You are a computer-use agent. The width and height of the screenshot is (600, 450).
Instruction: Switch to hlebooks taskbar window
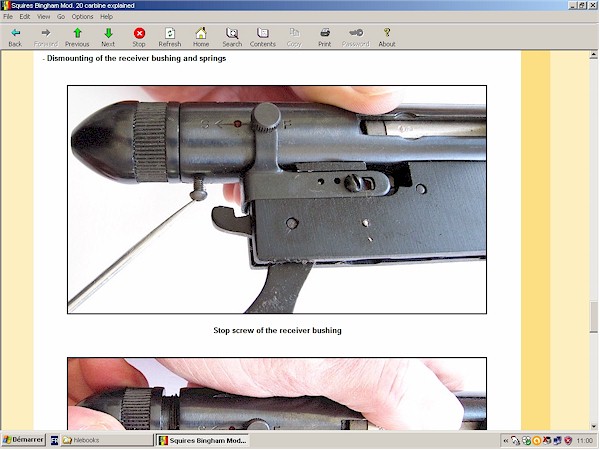106,441
